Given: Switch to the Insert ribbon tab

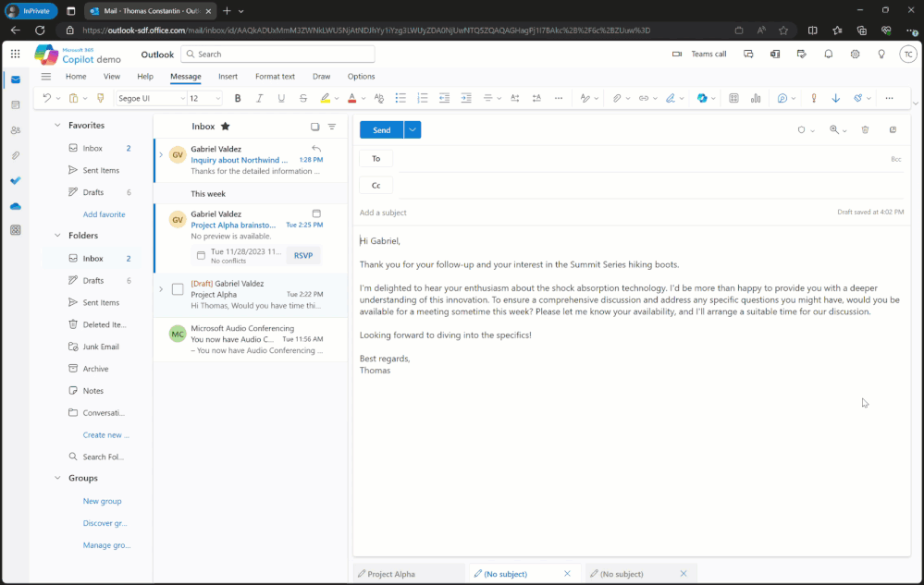Looking at the screenshot, I should tap(228, 77).
